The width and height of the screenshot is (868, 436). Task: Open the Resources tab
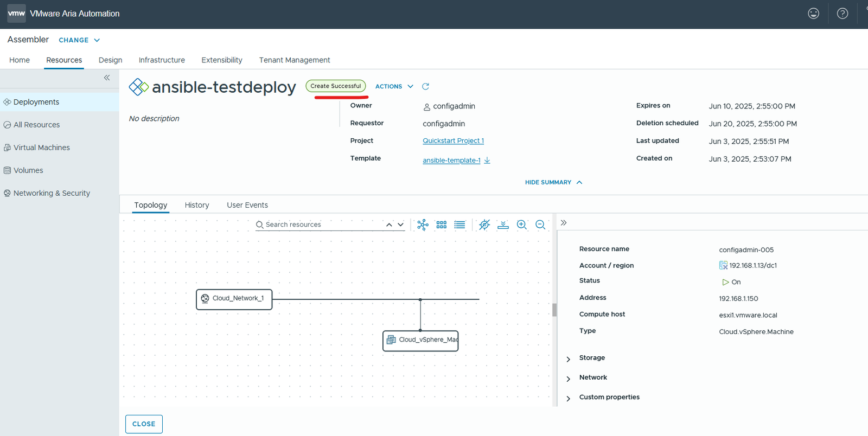(64, 60)
